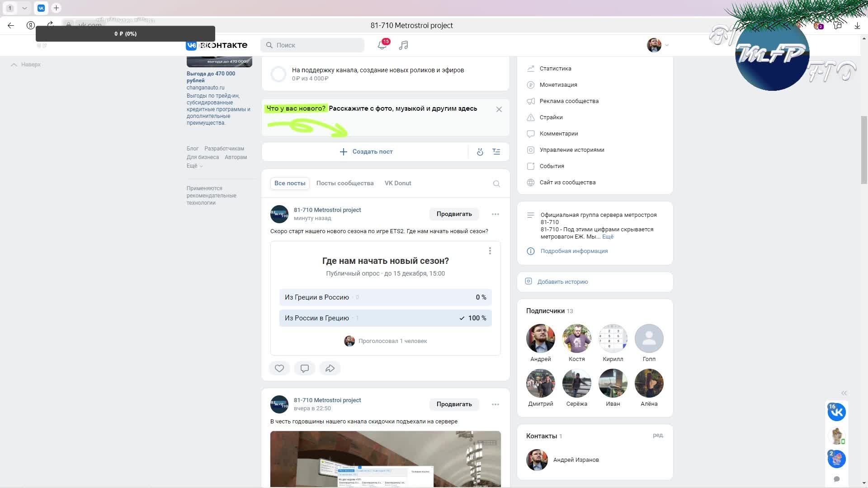The height and width of the screenshot is (488, 868).
Task: Share the poll post via arrow icon
Action: (x=330, y=368)
